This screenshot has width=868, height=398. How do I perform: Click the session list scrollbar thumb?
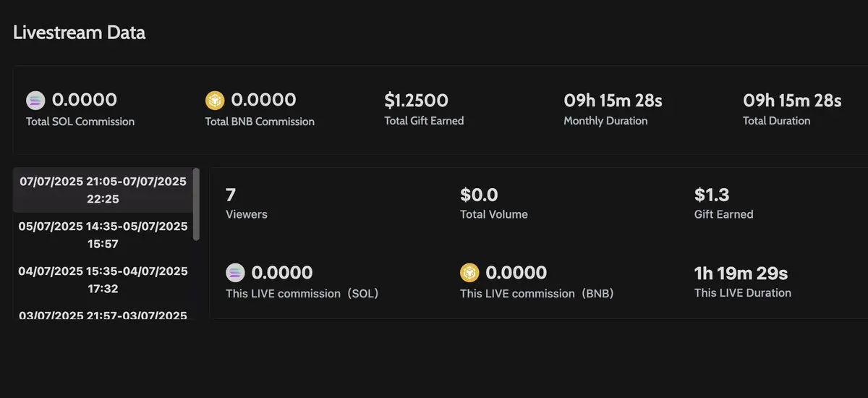196,204
